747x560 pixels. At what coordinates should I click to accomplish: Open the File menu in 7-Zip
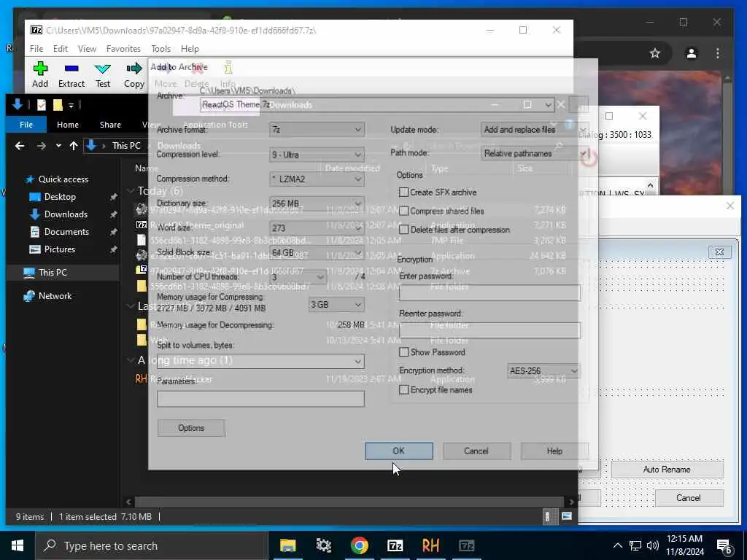[36, 49]
